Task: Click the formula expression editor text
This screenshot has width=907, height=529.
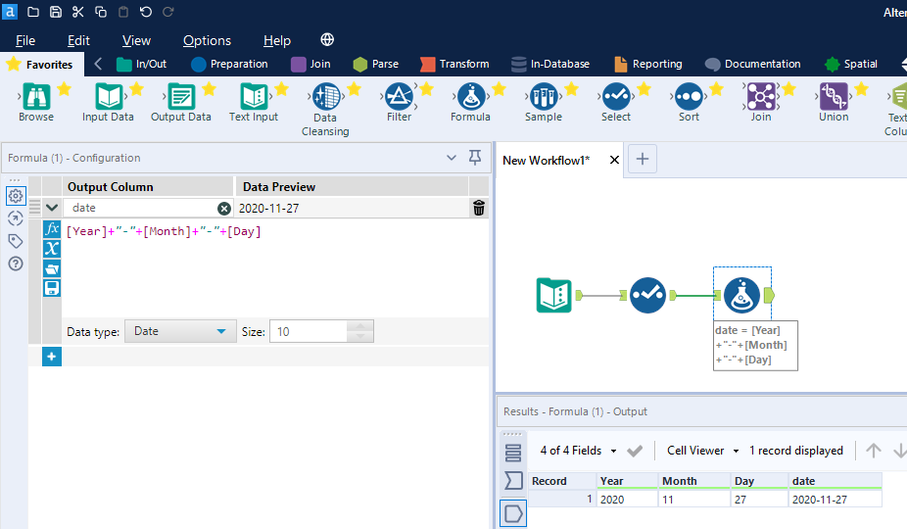Action: [164, 231]
